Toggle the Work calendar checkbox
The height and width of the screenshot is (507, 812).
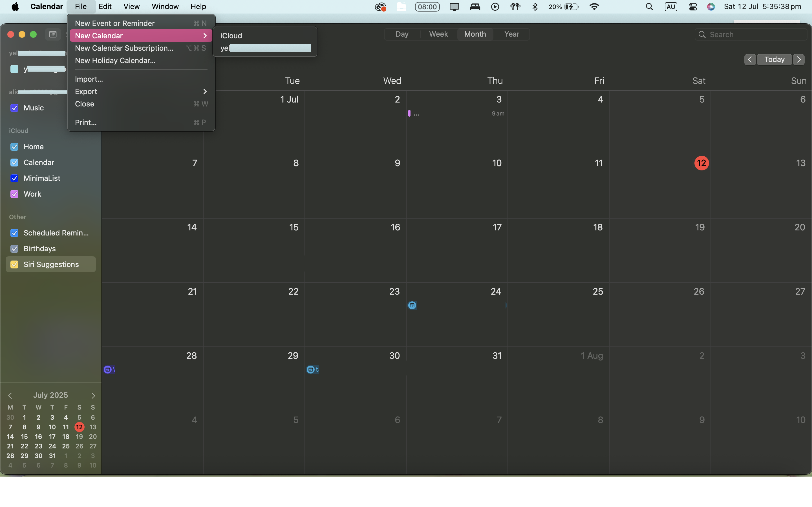pos(14,194)
